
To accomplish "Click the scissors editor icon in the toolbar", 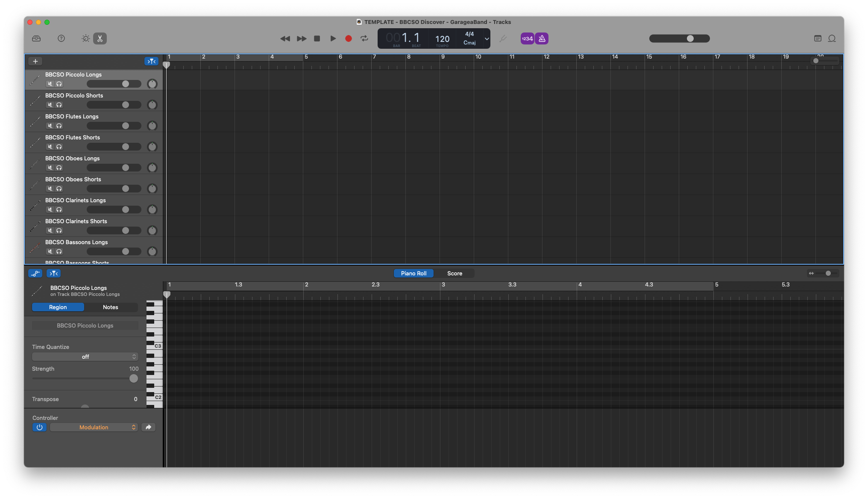I will pos(100,38).
